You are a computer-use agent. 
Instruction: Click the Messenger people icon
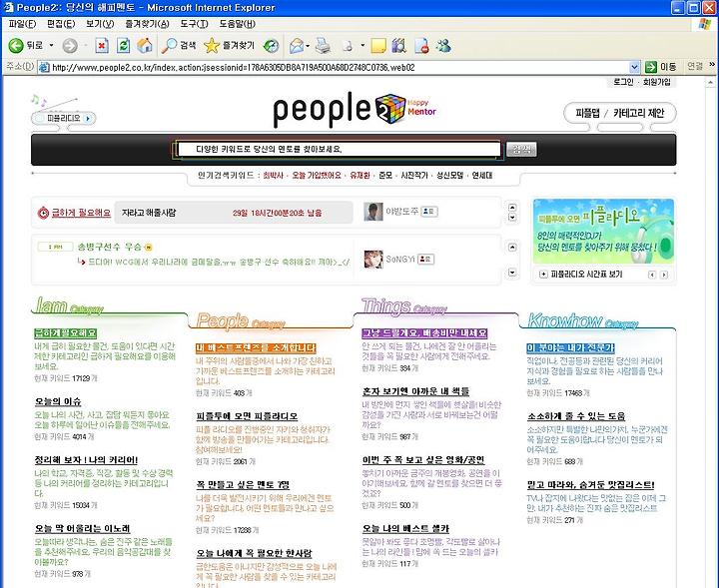click(x=443, y=45)
